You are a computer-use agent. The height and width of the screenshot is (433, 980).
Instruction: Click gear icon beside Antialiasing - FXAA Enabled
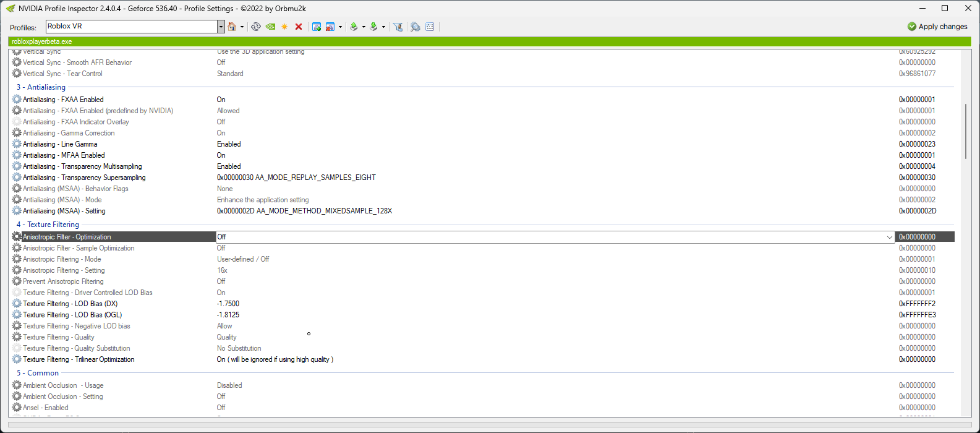click(17, 100)
